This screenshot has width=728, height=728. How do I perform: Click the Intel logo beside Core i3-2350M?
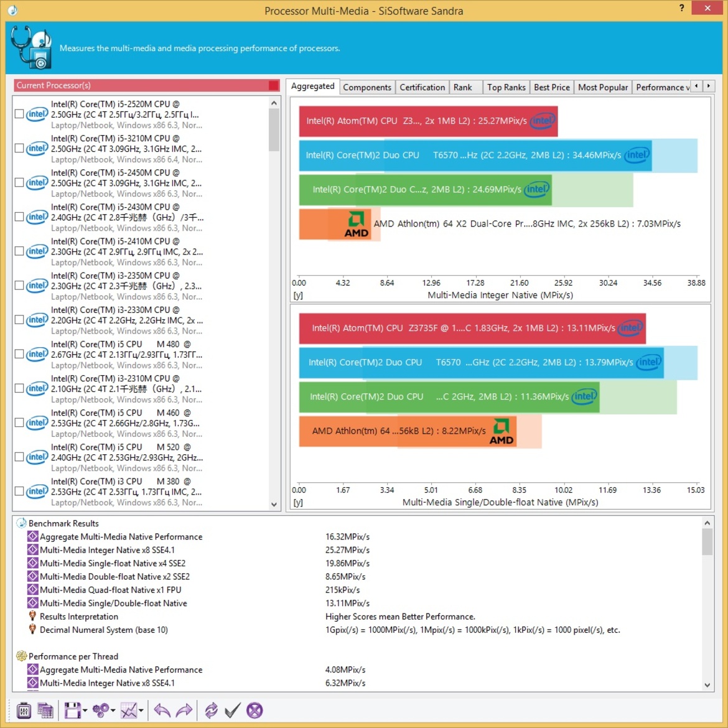[x=37, y=286]
